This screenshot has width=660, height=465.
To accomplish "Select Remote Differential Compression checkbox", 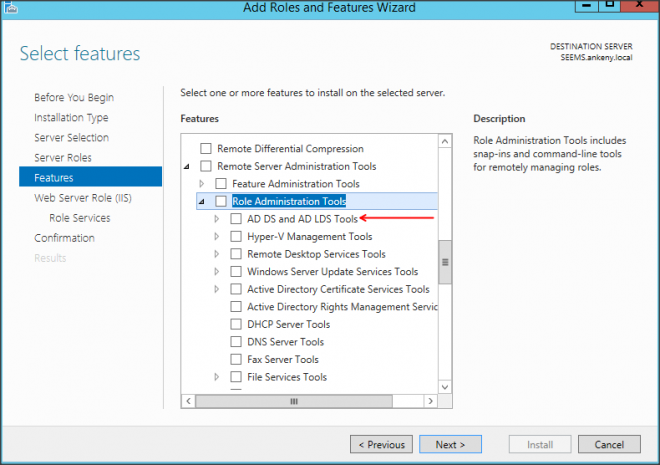I will [x=207, y=149].
